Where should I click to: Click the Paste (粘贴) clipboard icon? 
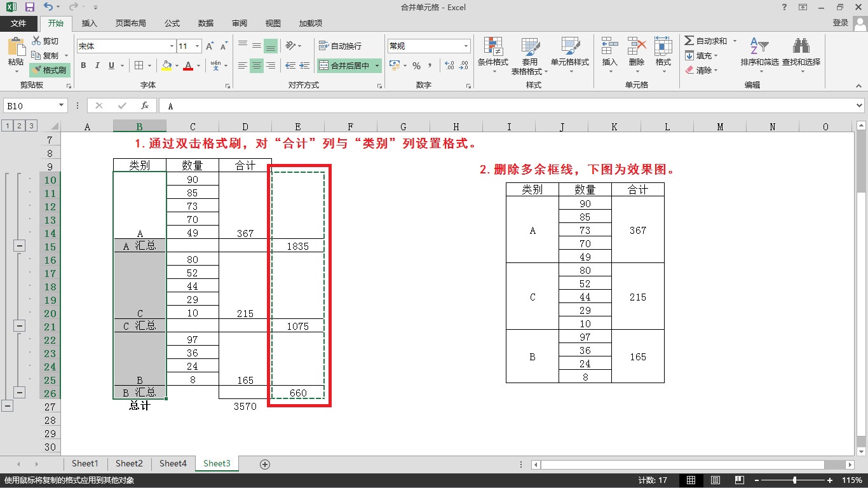(x=16, y=46)
